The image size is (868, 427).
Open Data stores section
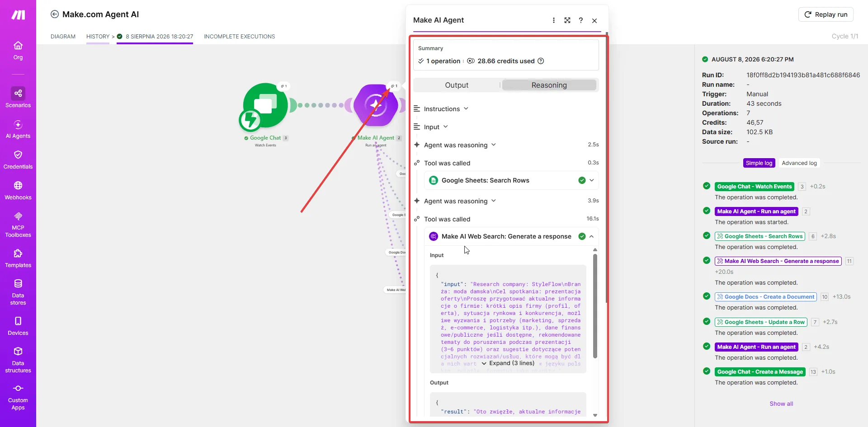[x=18, y=292]
